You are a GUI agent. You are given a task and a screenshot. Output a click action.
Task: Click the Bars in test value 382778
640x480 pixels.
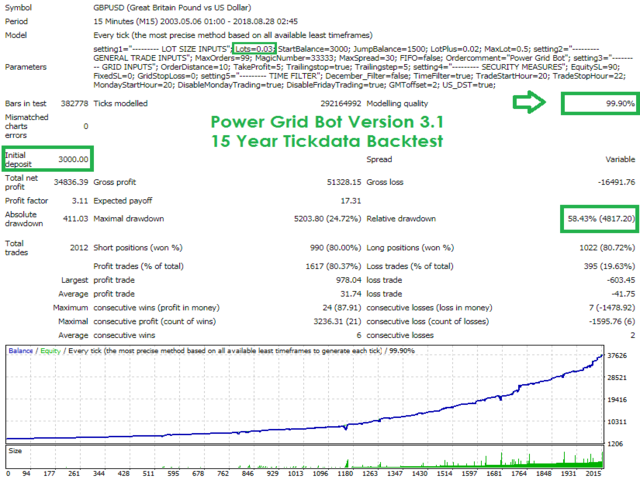[74, 104]
